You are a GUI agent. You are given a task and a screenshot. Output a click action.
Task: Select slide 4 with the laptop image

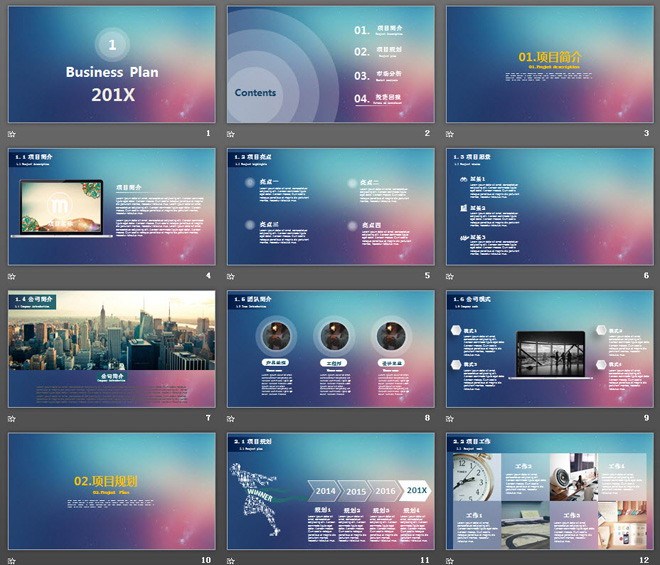coord(111,206)
